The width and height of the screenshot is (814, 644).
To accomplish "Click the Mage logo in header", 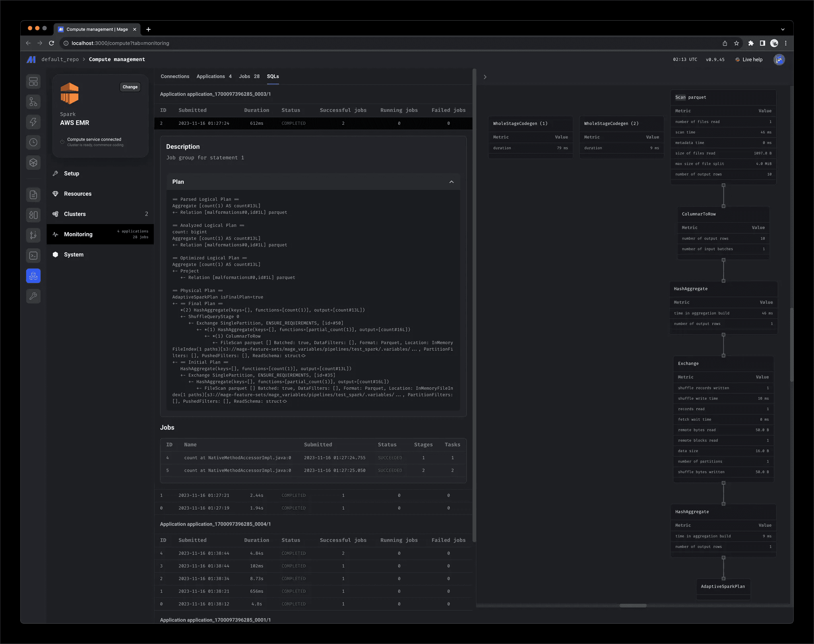I will point(31,60).
